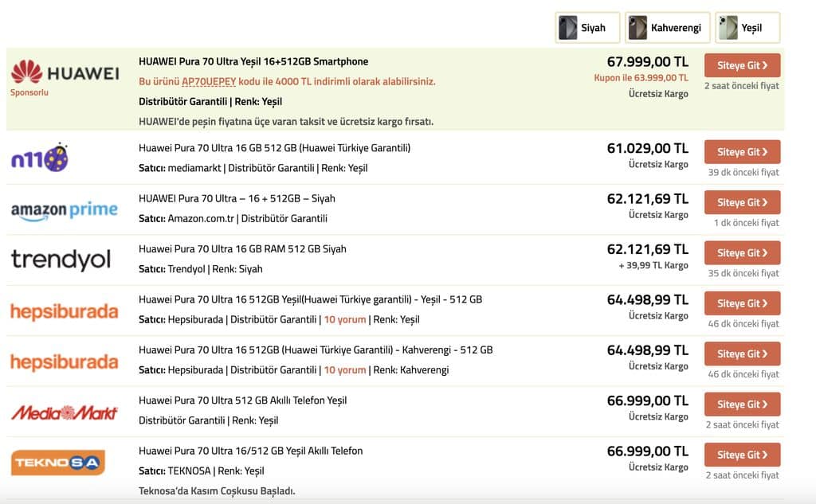The height and width of the screenshot is (504, 816).
Task: Click the Sponsorlu label
Action: point(29,92)
